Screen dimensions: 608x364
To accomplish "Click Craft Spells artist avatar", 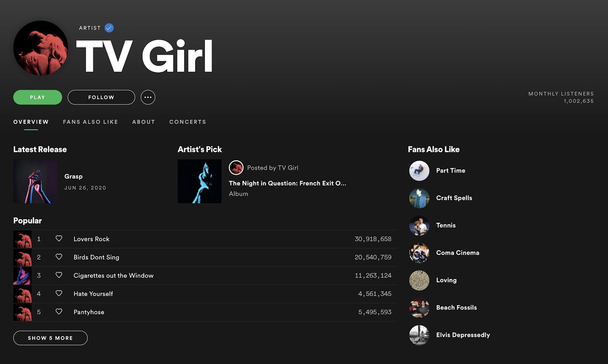I will 419,198.
